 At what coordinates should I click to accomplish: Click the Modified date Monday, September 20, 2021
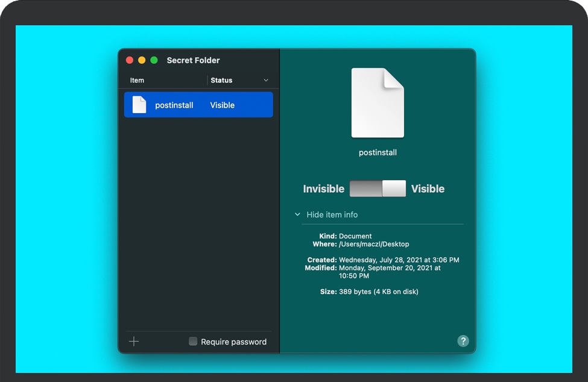tap(390, 272)
